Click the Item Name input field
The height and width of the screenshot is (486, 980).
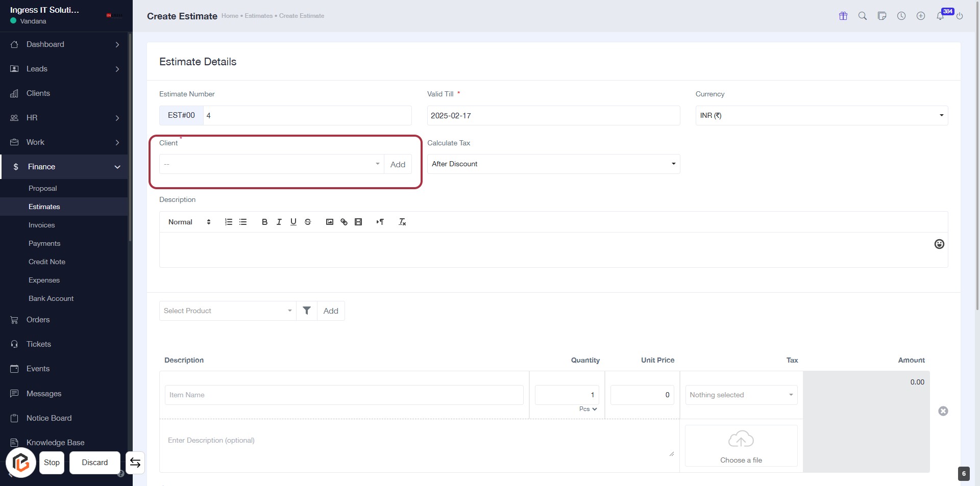point(344,395)
